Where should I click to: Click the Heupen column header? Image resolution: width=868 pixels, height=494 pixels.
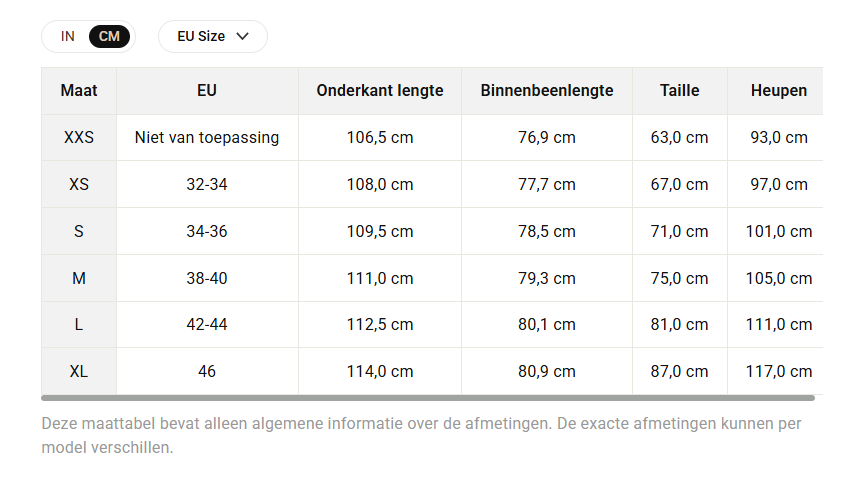(x=779, y=91)
